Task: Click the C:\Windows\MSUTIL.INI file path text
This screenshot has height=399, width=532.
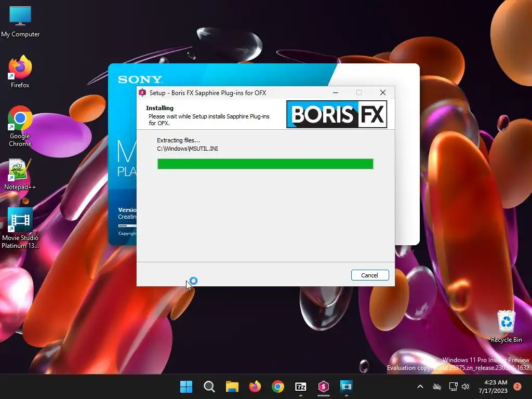Action: click(187, 149)
